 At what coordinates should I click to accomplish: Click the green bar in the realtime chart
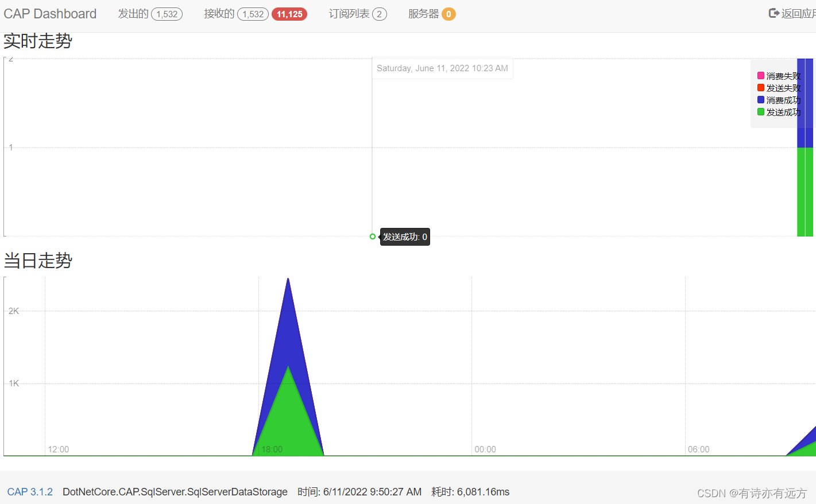(805, 192)
